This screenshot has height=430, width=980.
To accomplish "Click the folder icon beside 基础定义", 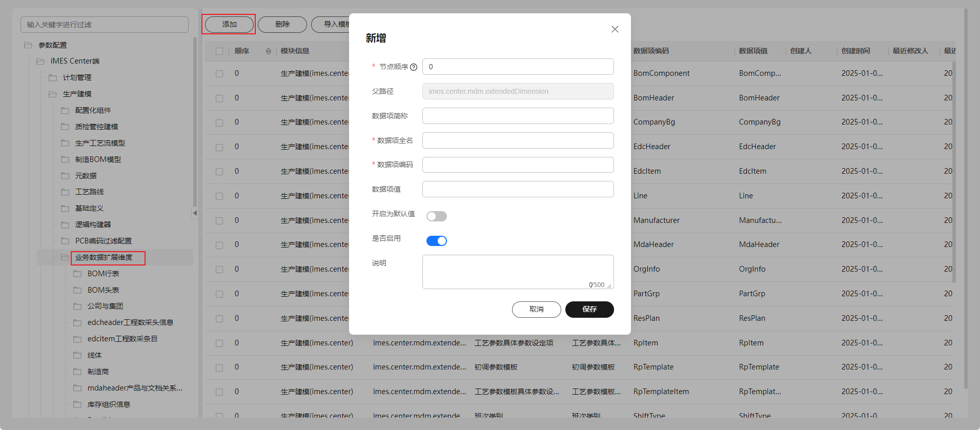I will click(x=65, y=208).
